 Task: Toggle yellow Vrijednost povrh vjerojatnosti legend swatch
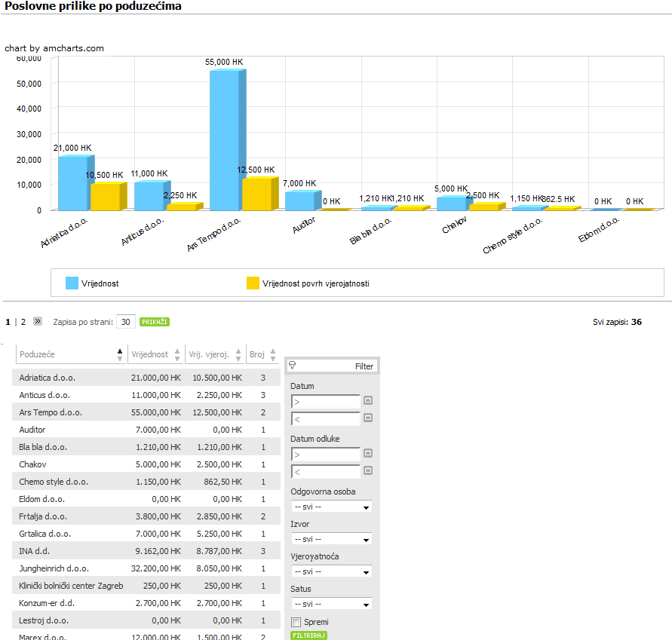click(253, 283)
